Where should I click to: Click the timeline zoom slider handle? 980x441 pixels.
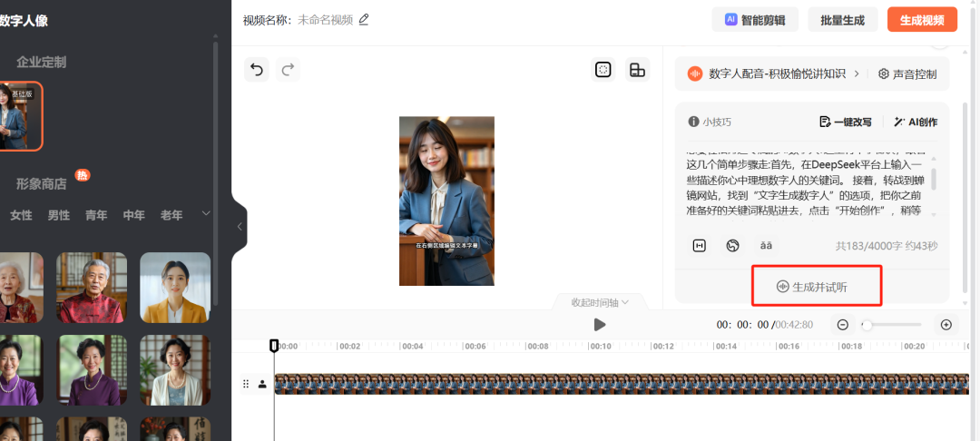pos(867,324)
